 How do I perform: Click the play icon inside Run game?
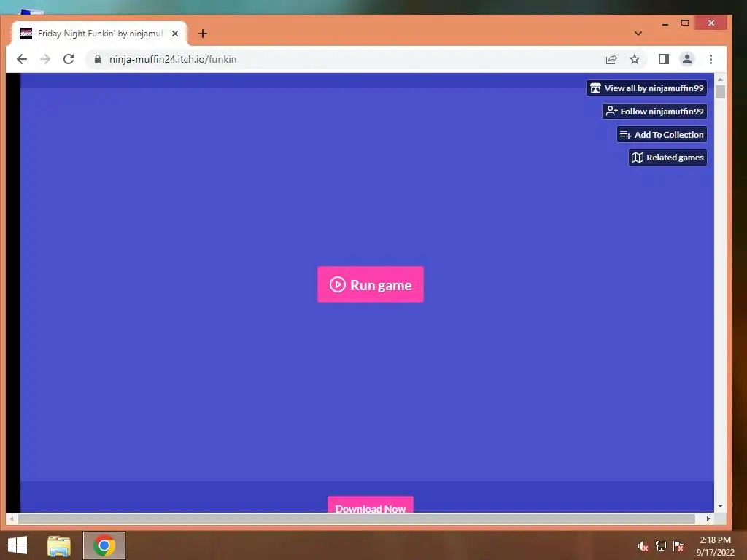(x=337, y=284)
